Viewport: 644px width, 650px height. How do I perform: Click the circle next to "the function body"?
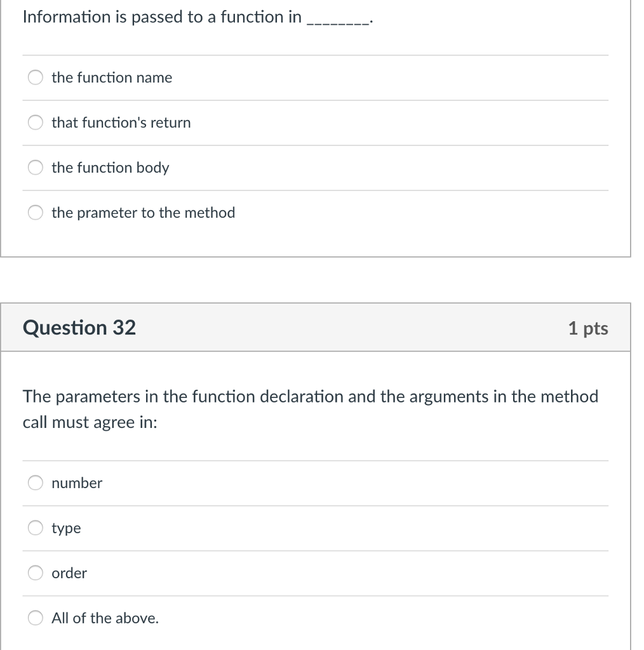click(35, 168)
